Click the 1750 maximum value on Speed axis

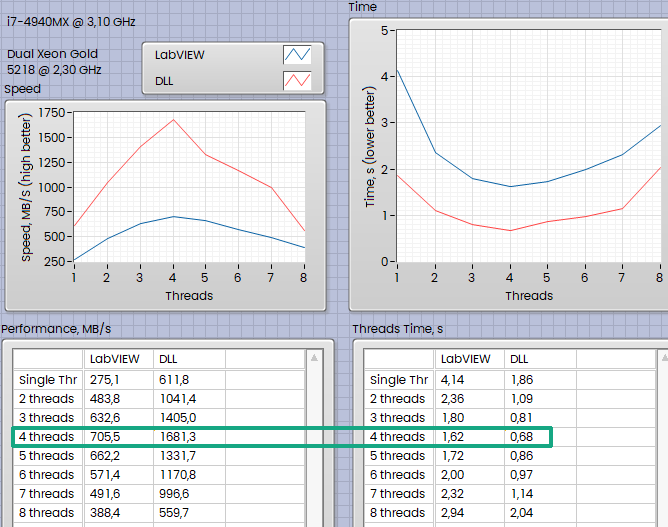pos(52,112)
